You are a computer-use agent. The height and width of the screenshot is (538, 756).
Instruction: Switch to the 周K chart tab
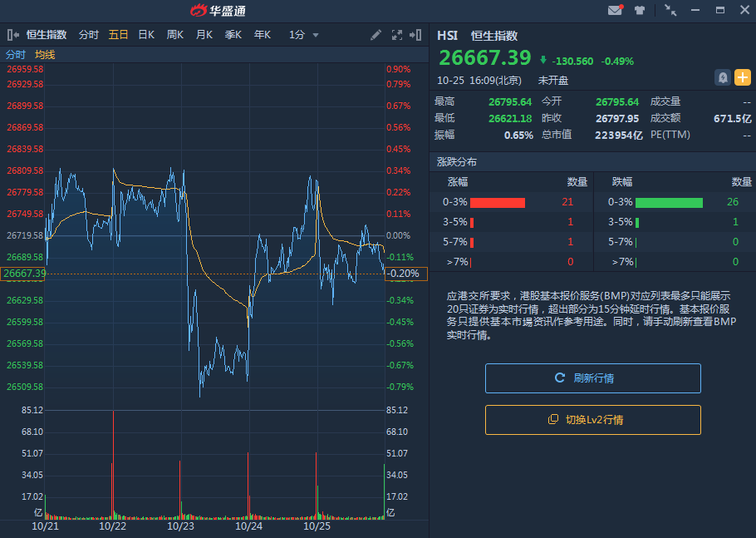pyautogui.click(x=175, y=35)
